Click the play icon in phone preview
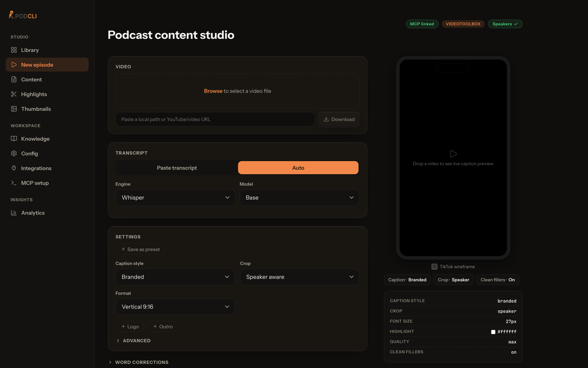 (x=453, y=154)
